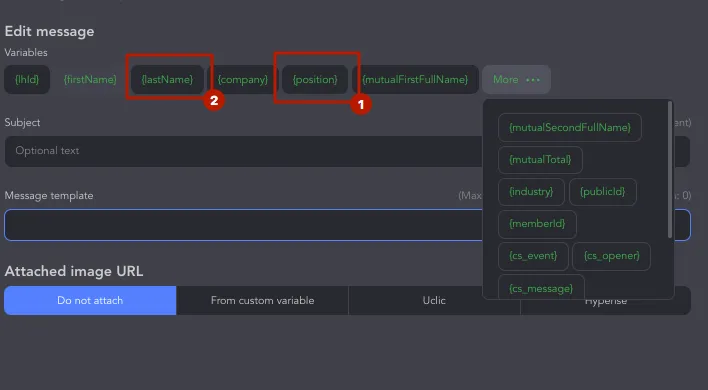708x390 pixels.
Task: Insert the {mutualFirstFullName} variable
Action: click(x=415, y=79)
